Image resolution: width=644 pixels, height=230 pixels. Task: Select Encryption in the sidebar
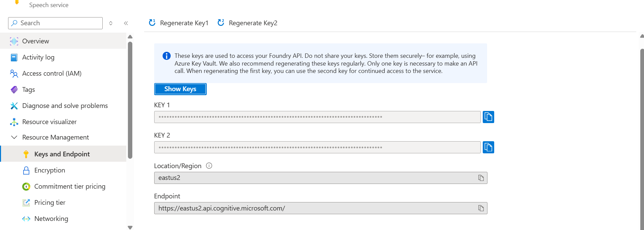tap(49, 170)
